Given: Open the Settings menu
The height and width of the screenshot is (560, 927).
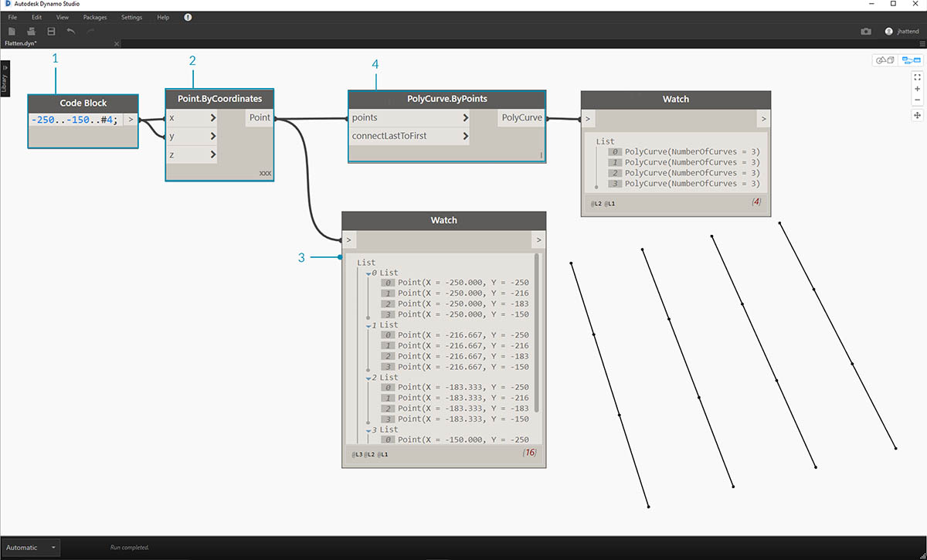Looking at the screenshot, I should 131,17.
